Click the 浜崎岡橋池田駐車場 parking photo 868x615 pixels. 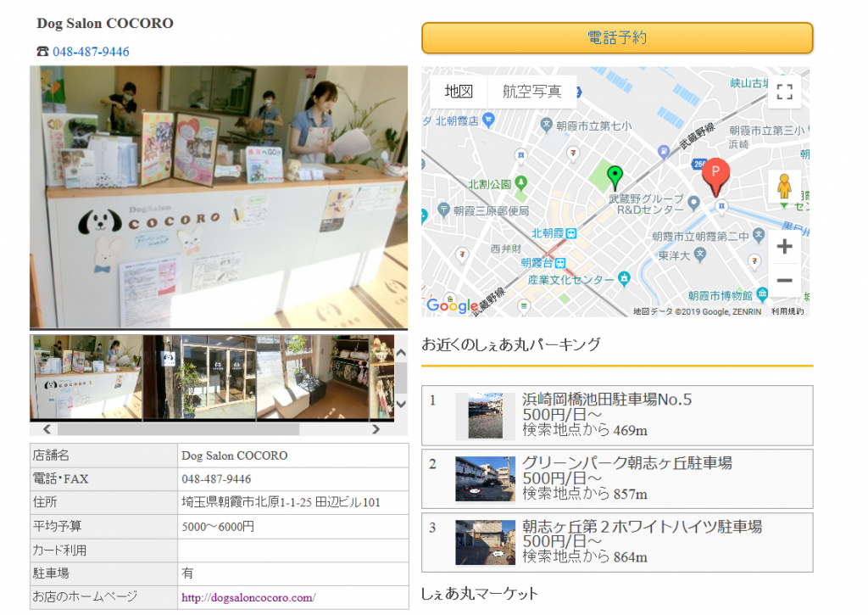pos(486,417)
